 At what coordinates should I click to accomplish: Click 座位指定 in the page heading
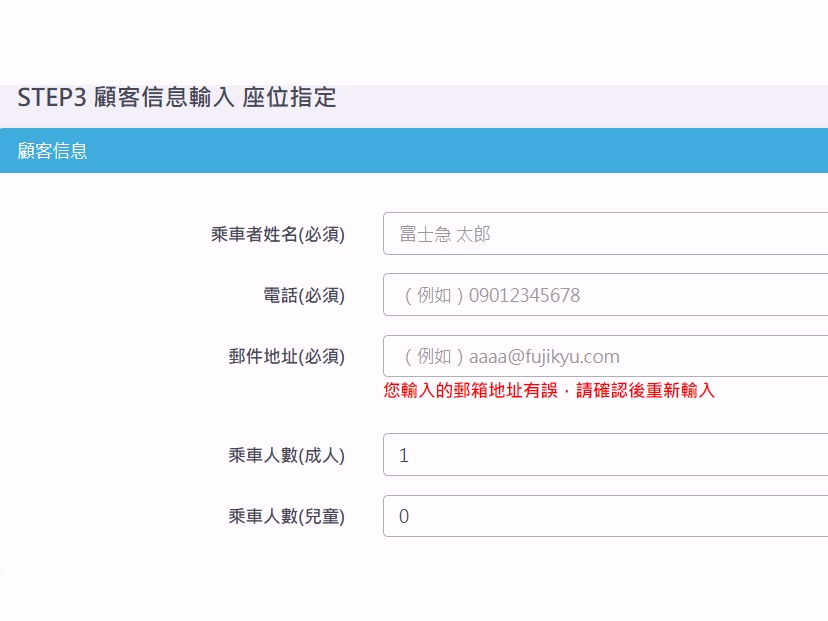290,98
